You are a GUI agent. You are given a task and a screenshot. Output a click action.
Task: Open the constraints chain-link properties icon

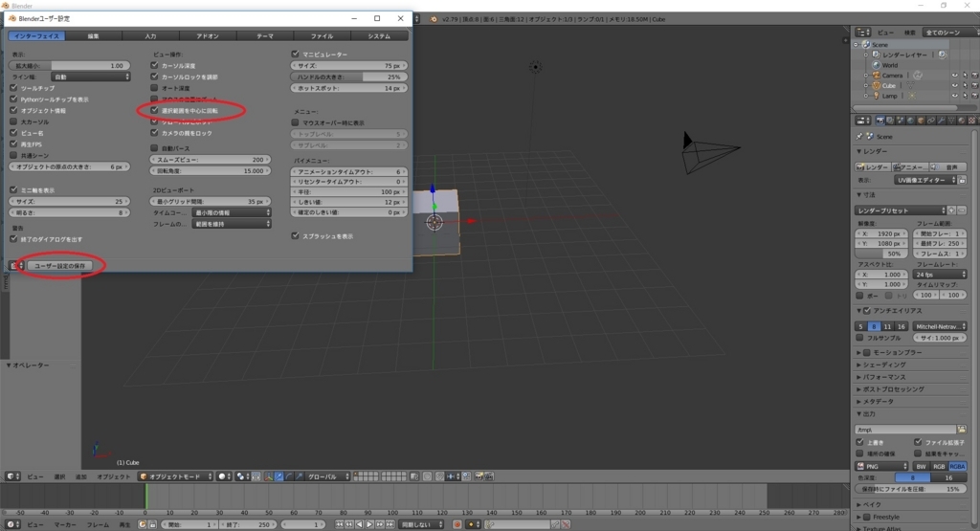pos(931,121)
